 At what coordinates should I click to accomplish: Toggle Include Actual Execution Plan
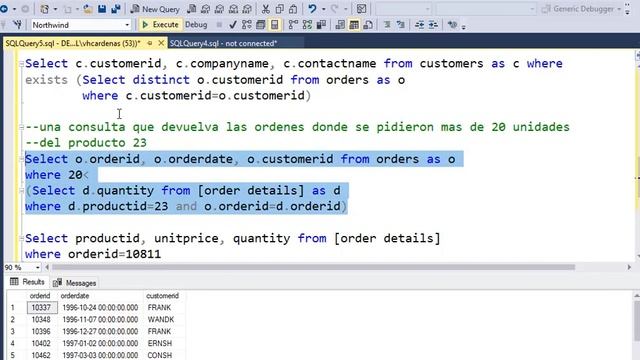293,25
